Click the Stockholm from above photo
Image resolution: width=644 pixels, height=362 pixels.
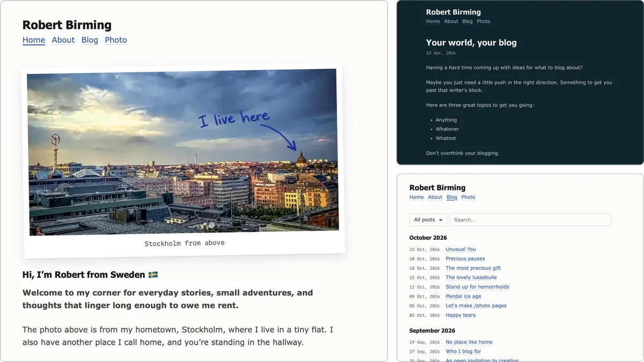pyautogui.click(x=183, y=152)
